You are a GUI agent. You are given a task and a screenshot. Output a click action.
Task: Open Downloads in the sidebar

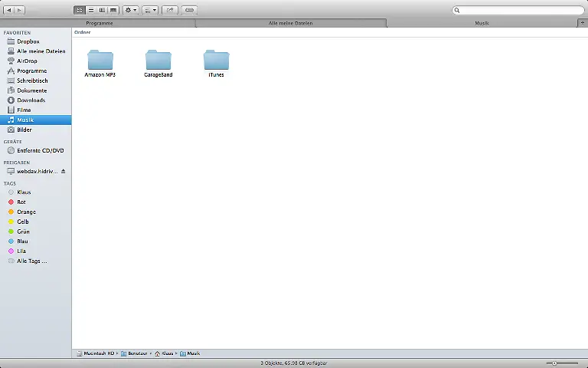(36, 100)
